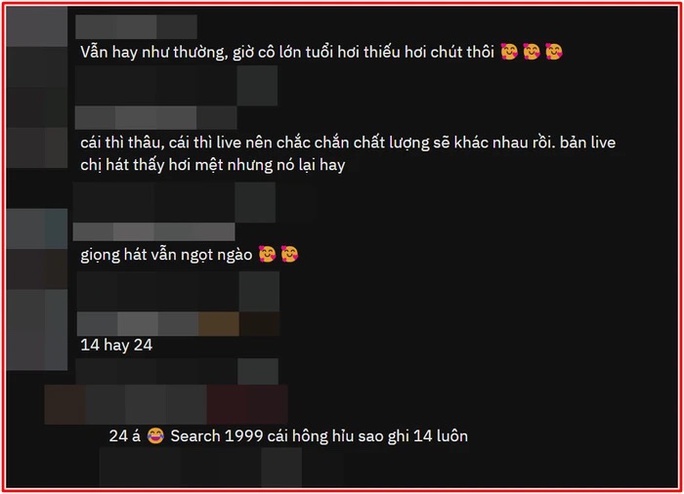This screenshot has height=494, width=684.
Task: Click the blurred reply author name above "24 á"
Action: point(166,405)
